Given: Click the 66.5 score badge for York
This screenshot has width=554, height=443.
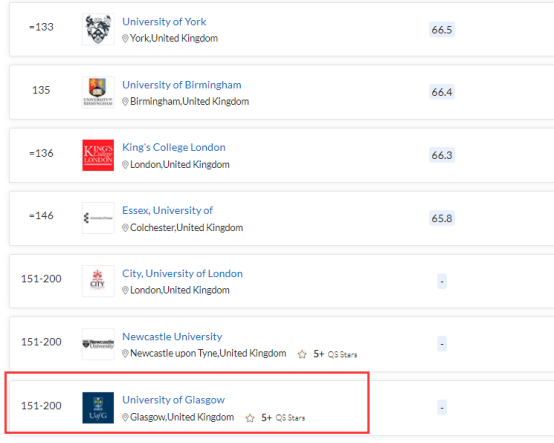Looking at the screenshot, I should pyautogui.click(x=442, y=29).
